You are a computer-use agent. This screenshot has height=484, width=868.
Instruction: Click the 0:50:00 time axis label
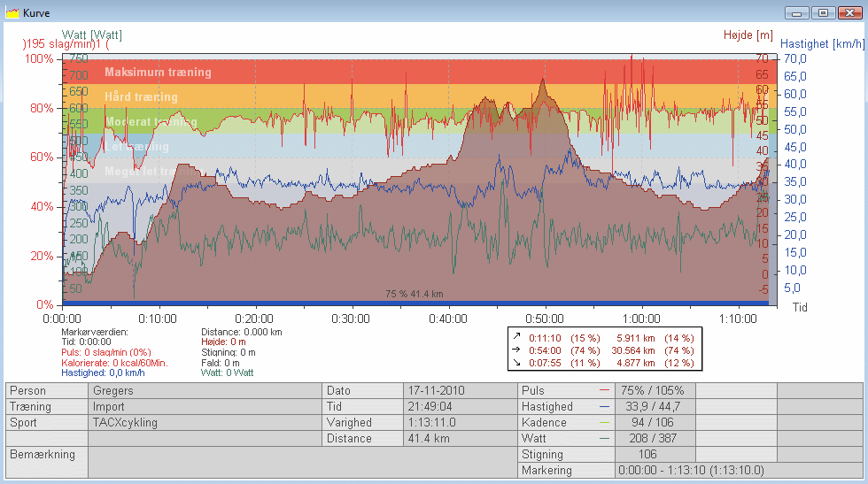545,319
